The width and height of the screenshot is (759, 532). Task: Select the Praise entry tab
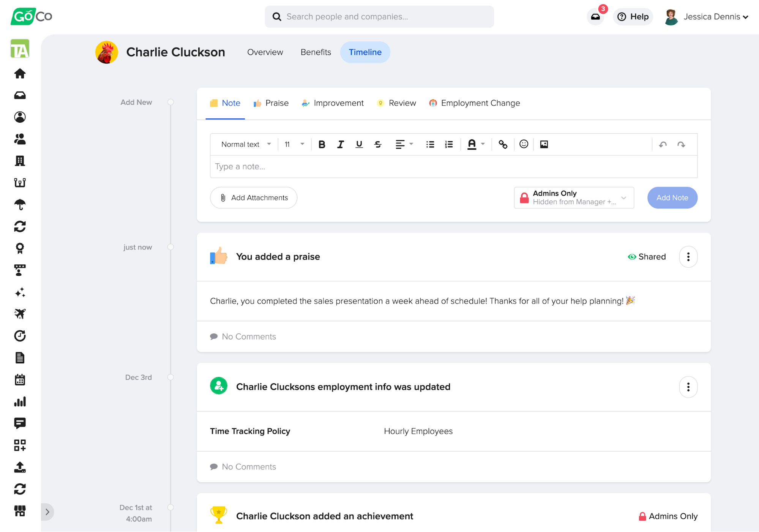271,103
